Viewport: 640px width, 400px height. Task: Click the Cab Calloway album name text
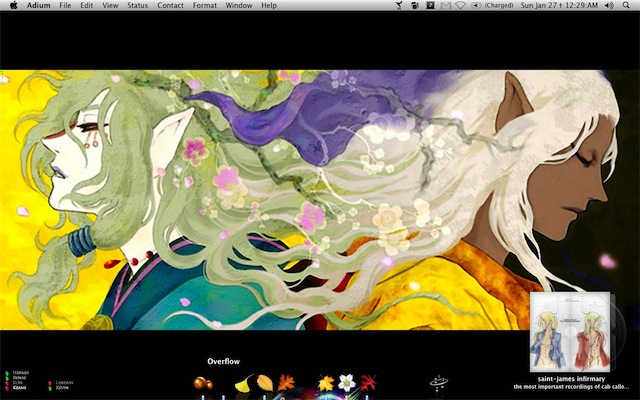(x=571, y=387)
